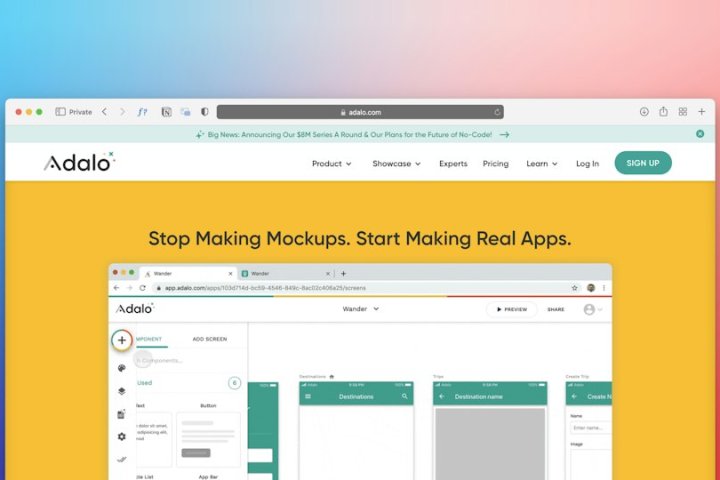
Task: Open the Safari share menu
Action: [x=664, y=111]
